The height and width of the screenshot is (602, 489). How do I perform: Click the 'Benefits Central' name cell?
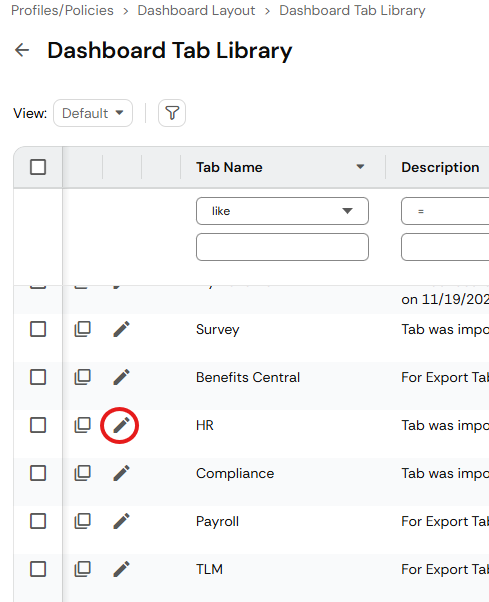248,377
